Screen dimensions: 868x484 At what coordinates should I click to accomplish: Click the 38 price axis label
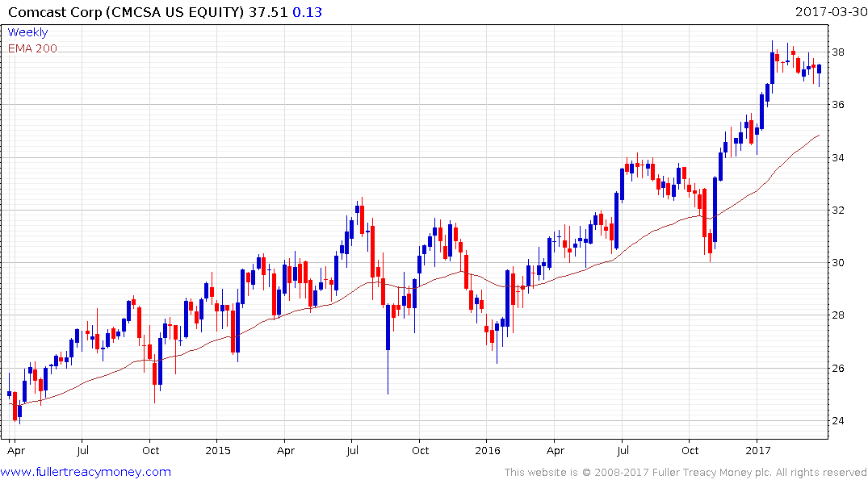tap(837, 52)
